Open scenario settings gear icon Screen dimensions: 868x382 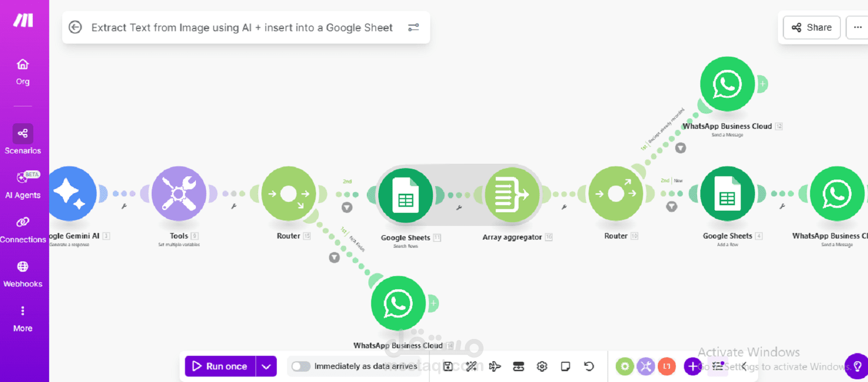[x=542, y=366]
